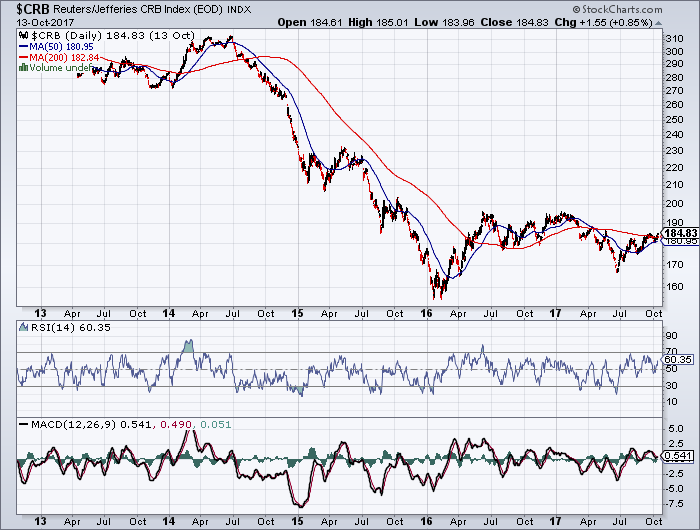Click the MA(50) 180.95 legend label
The height and width of the screenshot is (530, 700).
click(61, 46)
